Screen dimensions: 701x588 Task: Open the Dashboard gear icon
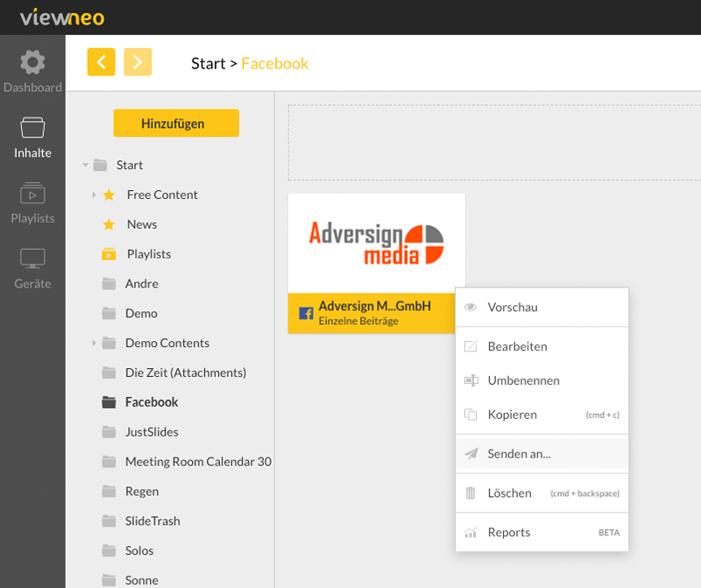click(32, 62)
